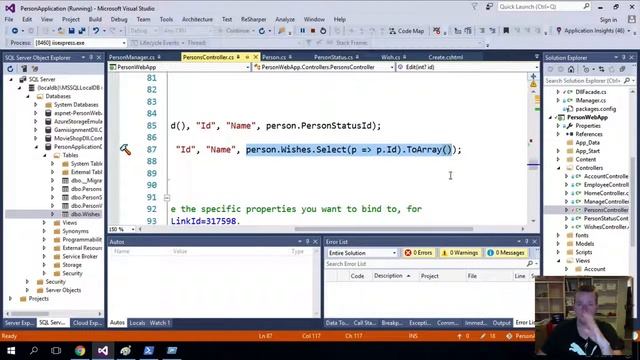Expand the dbo.Wishes table

pyautogui.click(x=53, y=214)
